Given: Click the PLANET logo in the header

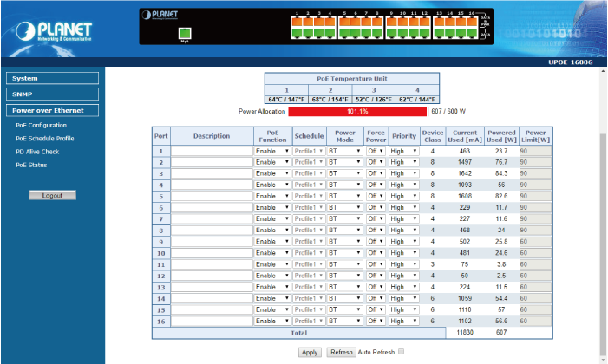Looking at the screenshot, I should (53, 31).
